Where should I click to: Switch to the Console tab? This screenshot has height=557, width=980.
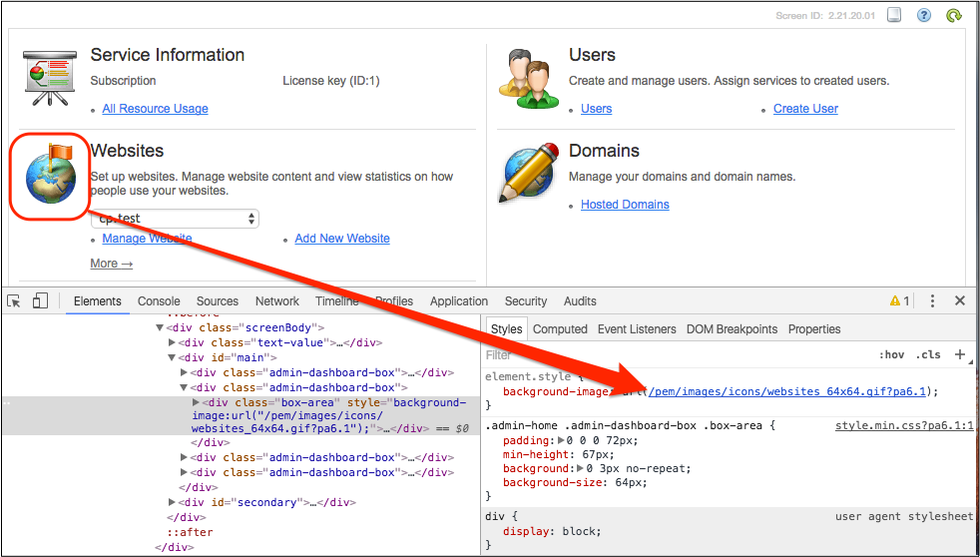159,300
